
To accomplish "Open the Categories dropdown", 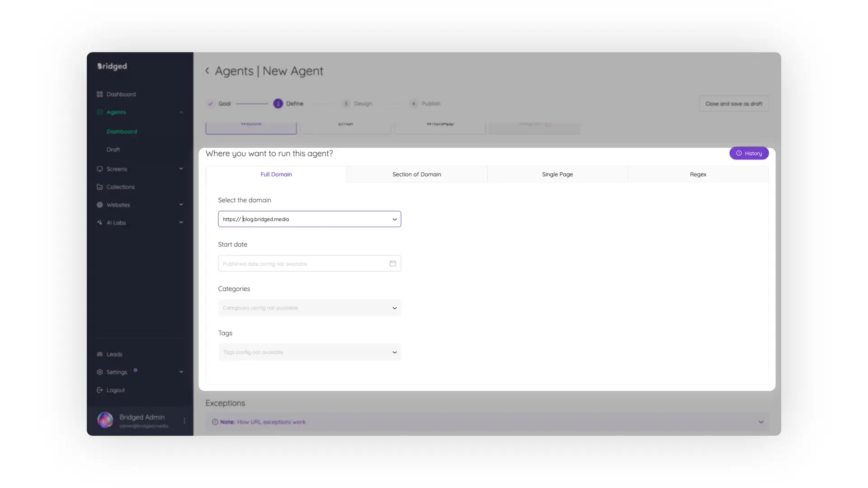I will (394, 308).
